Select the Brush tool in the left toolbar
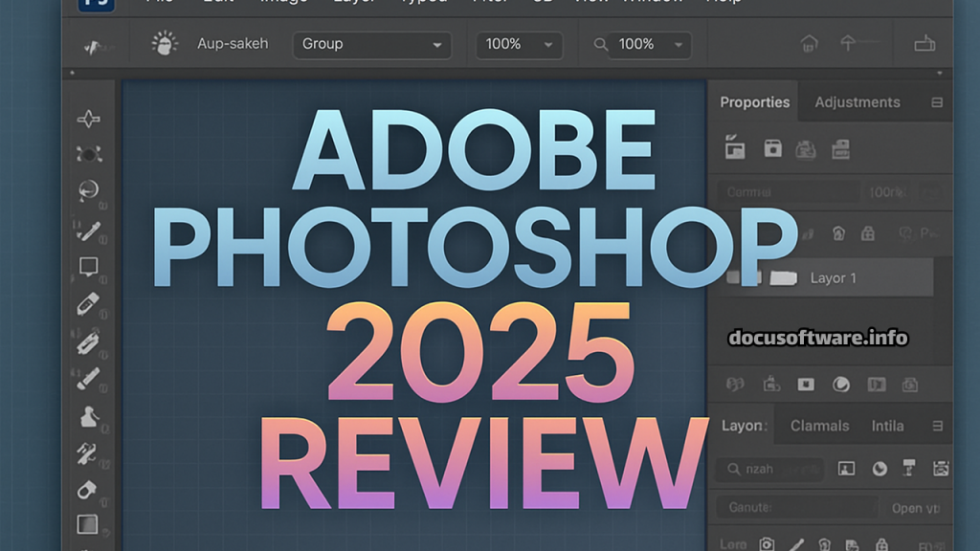The image size is (980, 551). [88, 230]
